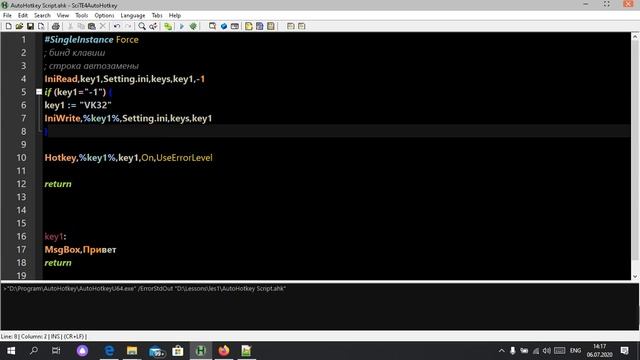Click the blue cube toolbar icon
The image size is (640, 360).
pos(224,26)
